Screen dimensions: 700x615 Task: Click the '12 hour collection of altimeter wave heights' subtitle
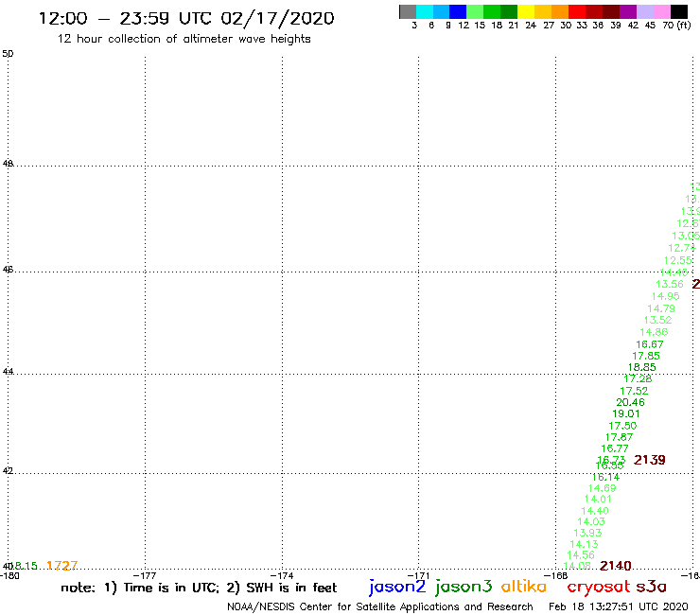184,39
